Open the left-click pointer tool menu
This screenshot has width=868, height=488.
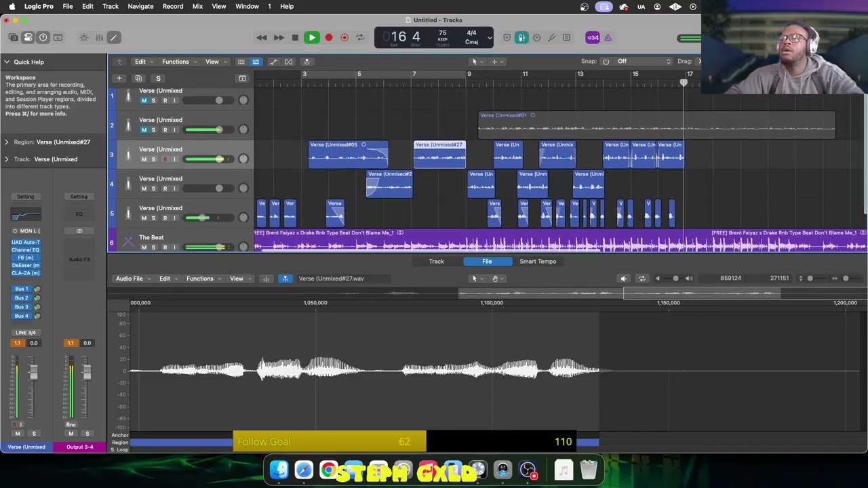(x=477, y=62)
